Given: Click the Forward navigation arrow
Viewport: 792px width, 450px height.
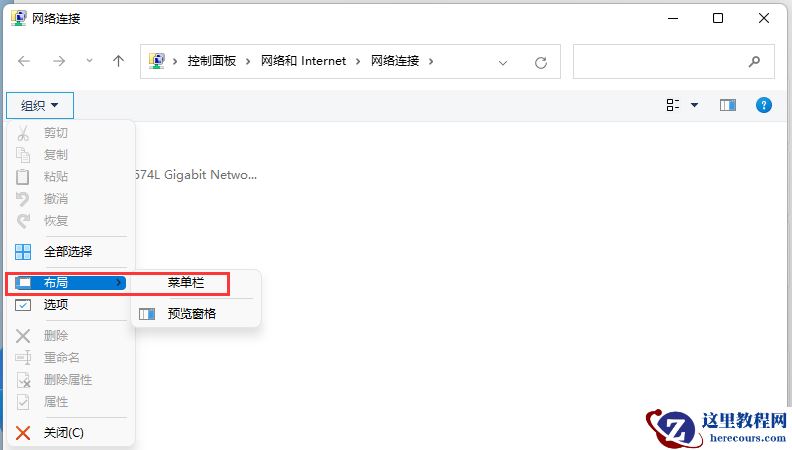Looking at the screenshot, I should tap(59, 62).
